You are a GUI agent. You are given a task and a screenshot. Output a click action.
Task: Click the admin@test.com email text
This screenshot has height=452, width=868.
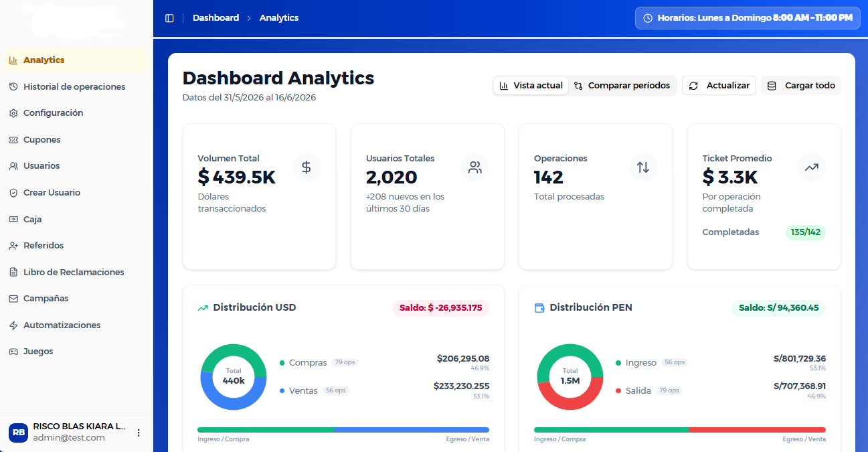click(x=69, y=438)
